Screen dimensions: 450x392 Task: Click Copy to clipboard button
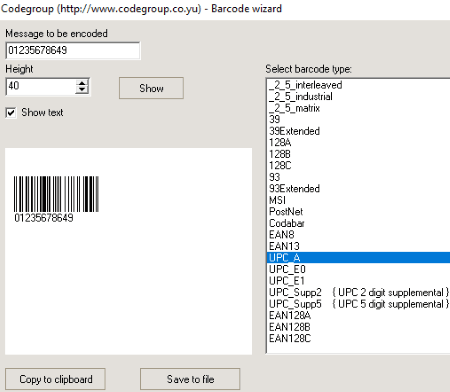click(x=56, y=379)
